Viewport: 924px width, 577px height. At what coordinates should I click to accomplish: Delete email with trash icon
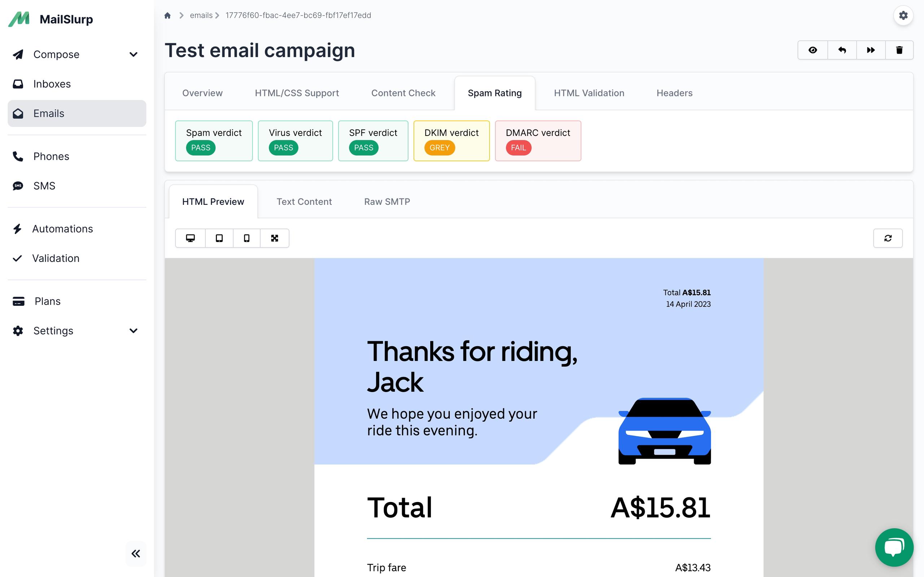point(899,50)
